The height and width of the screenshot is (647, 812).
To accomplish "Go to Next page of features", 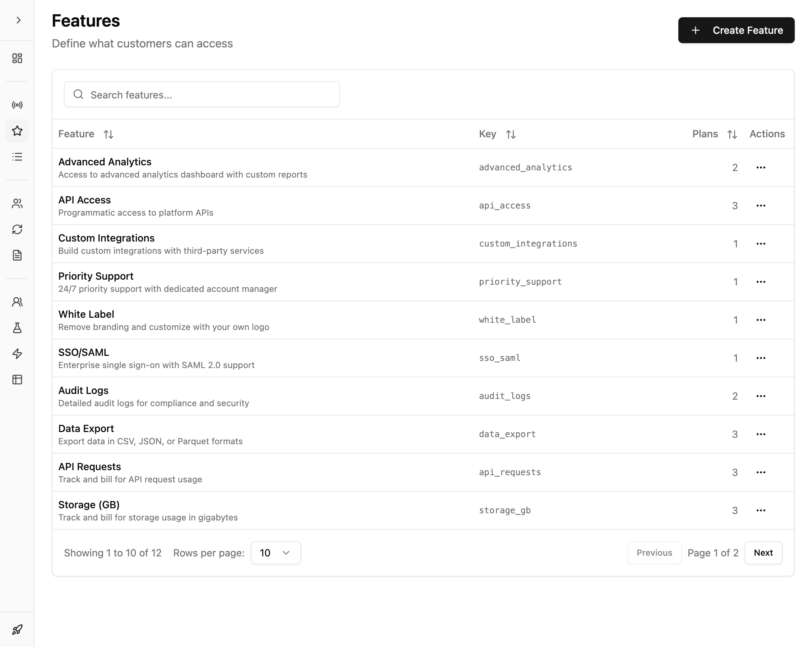I will [x=763, y=553].
